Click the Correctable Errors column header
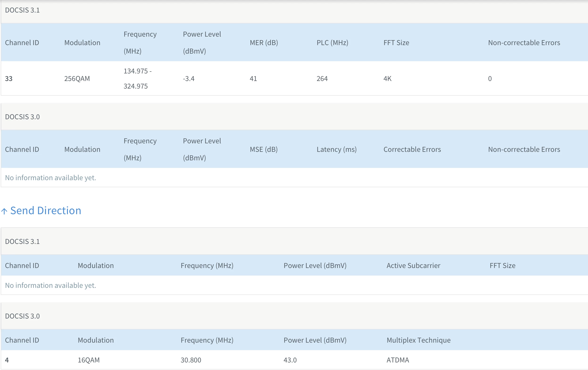This screenshot has height=370, width=588. click(x=412, y=149)
